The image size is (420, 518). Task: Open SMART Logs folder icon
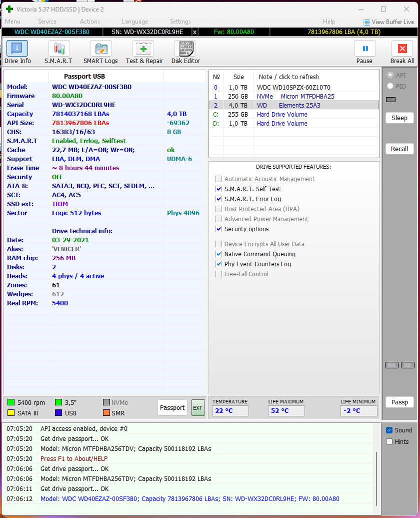101,49
